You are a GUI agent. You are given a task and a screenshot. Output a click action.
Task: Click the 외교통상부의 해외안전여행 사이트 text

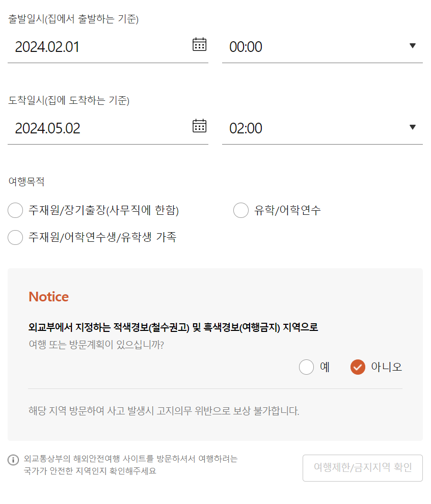tap(130, 465)
